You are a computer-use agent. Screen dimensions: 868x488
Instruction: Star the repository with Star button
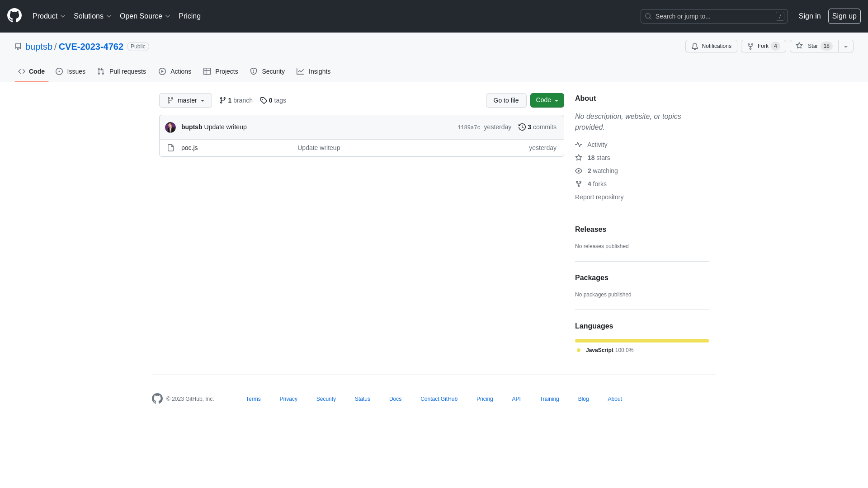[x=814, y=46]
